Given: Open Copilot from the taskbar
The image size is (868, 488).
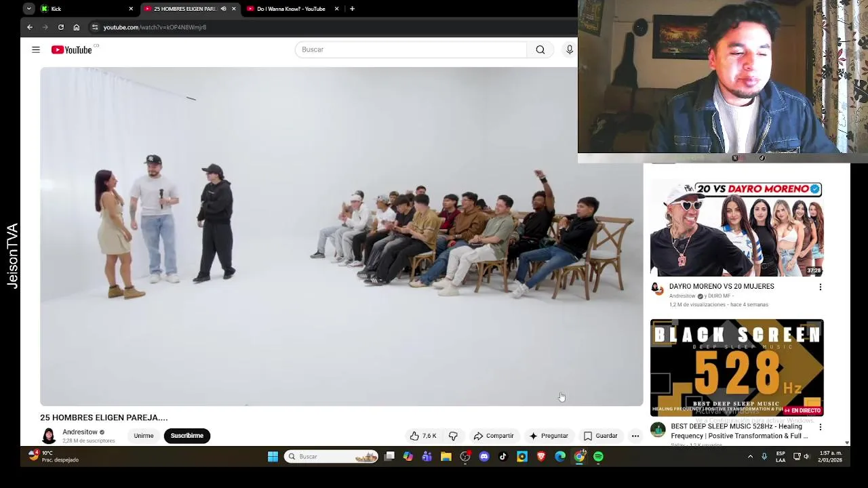Looking at the screenshot, I should 408,457.
